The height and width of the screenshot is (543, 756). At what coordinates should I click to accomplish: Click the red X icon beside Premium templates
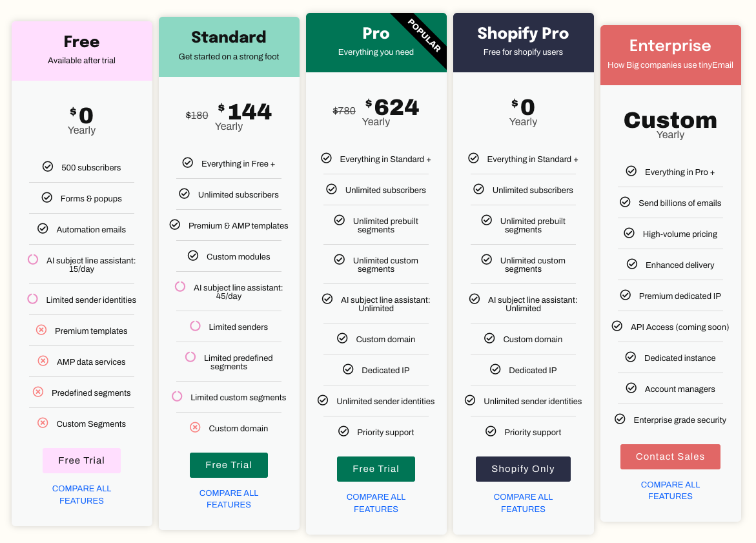coord(41,330)
